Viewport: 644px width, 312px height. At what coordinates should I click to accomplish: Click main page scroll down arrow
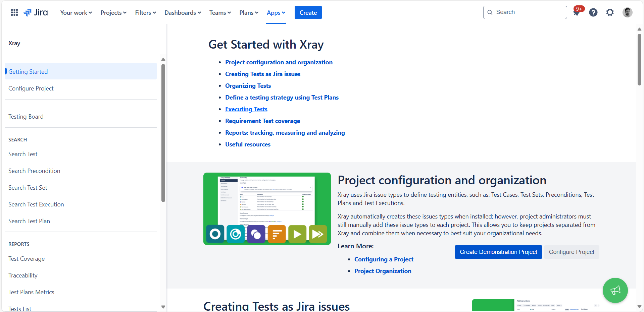click(639, 307)
